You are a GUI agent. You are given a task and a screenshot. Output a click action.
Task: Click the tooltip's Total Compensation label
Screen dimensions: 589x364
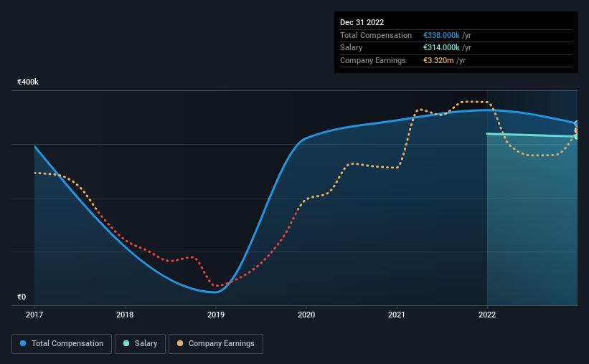376,35
